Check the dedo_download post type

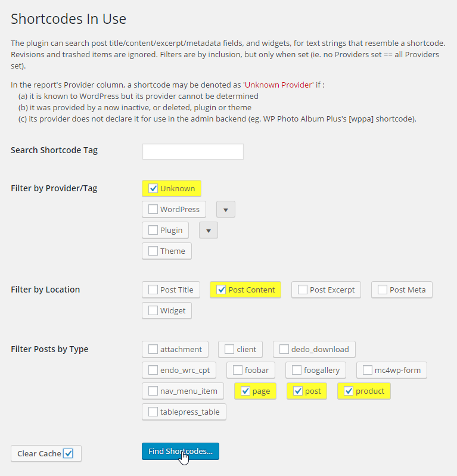tap(284, 350)
